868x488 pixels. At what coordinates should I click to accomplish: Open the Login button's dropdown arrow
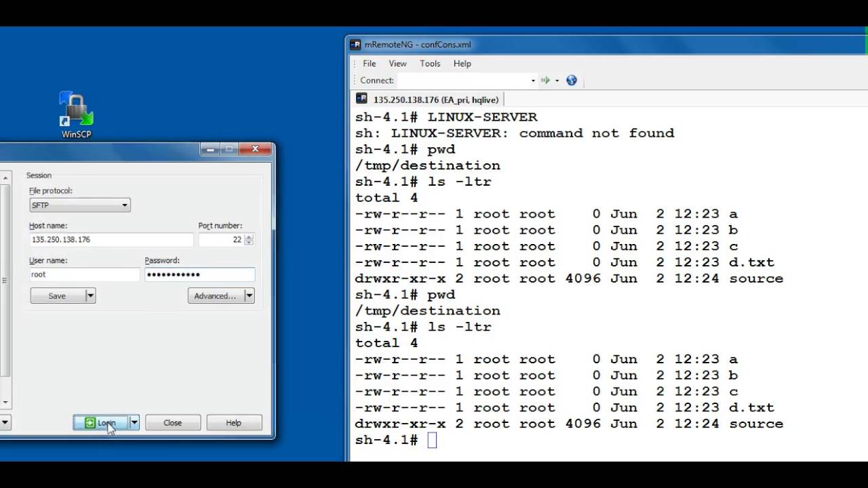click(x=134, y=423)
